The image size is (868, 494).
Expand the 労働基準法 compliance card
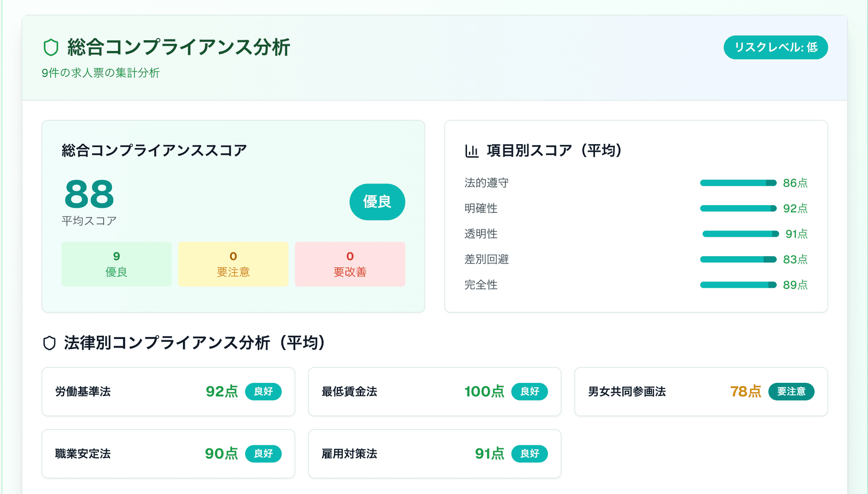tap(168, 392)
